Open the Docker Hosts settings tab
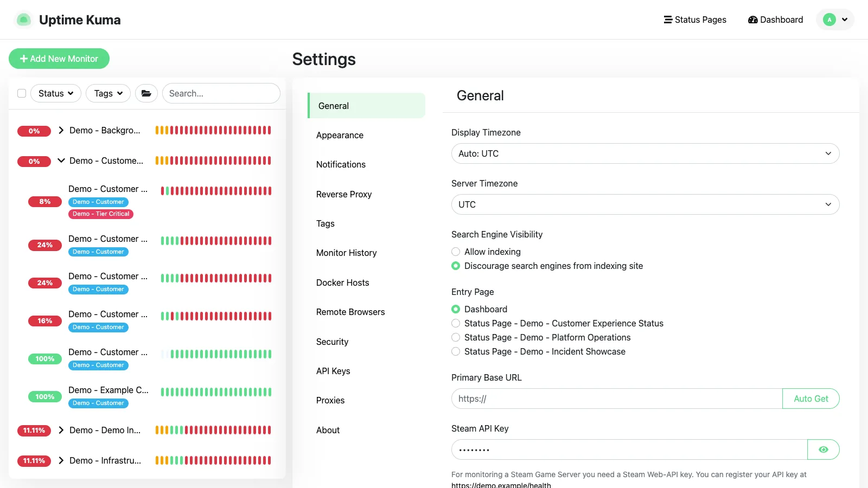868x488 pixels. pyautogui.click(x=366, y=282)
